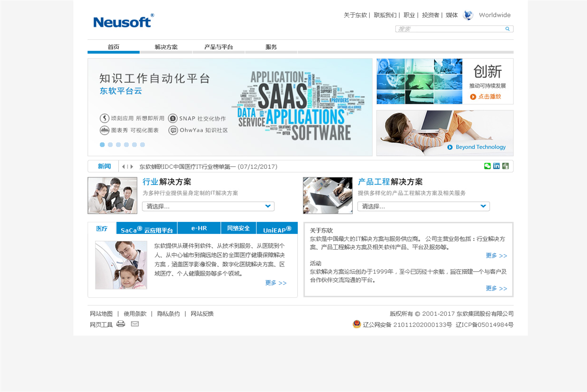Open the 隐私条约 footer link
587x392 pixels.
click(x=168, y=314)
